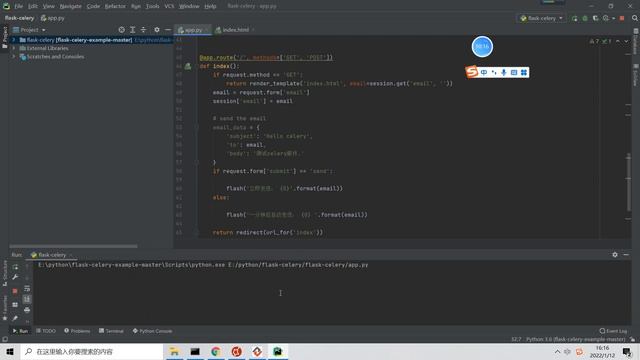Select External Libraries tree item
The width and height of the screenshot is (640, 360).
47,48
